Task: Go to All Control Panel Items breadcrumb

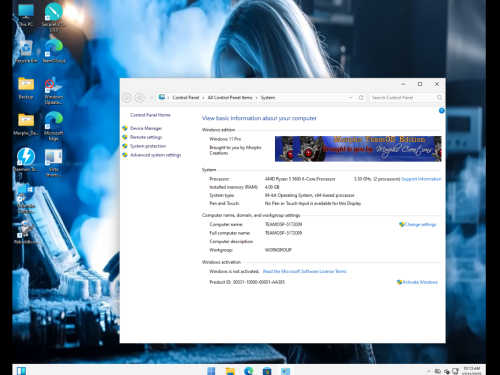Action: coord(230,97)
